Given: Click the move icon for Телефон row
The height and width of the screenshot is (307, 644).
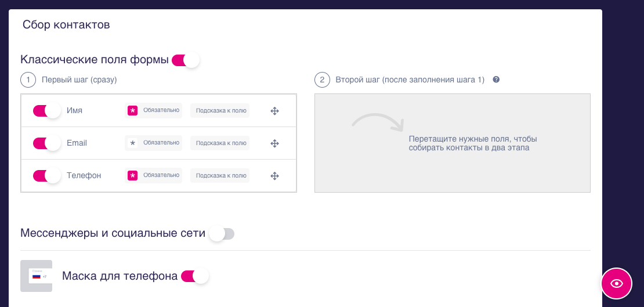Looking at the screenshot, I should pos(275,176).
